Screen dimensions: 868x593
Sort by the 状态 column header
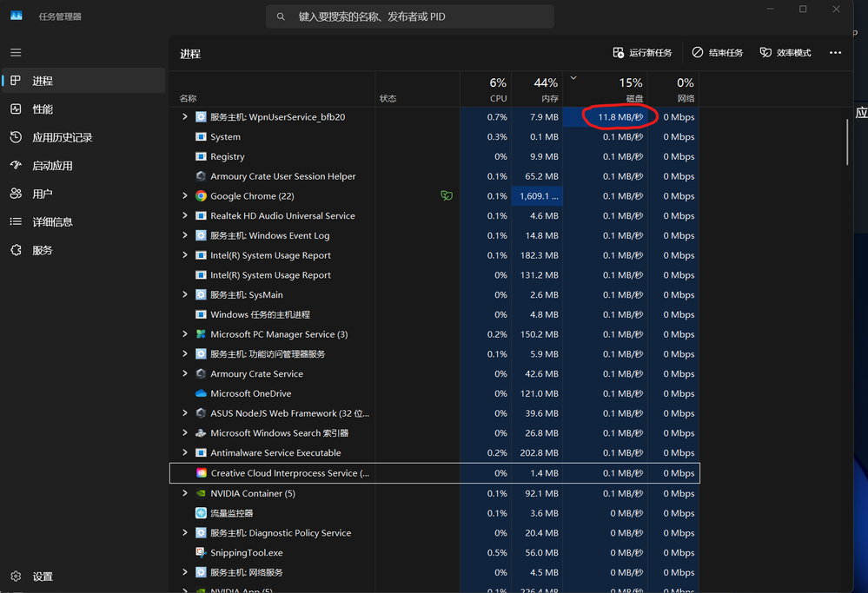pyautogui.click(x=417, y=89)
